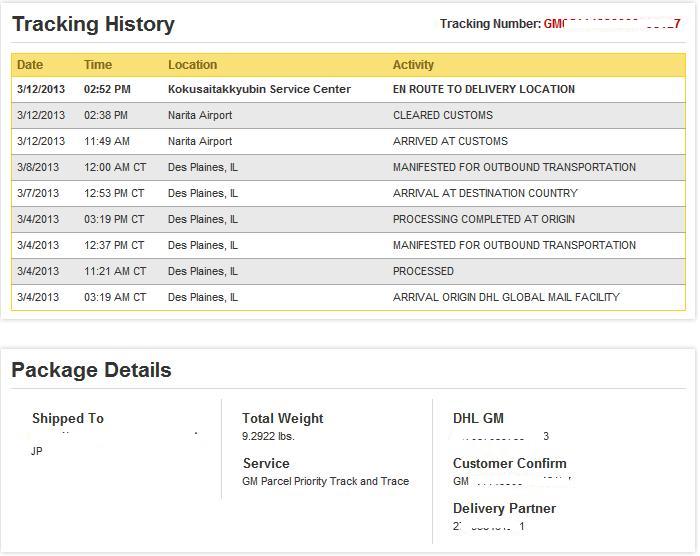Click the Package Details heading
The width and height of the screenshot is (700, 556).
coord(91,370)
